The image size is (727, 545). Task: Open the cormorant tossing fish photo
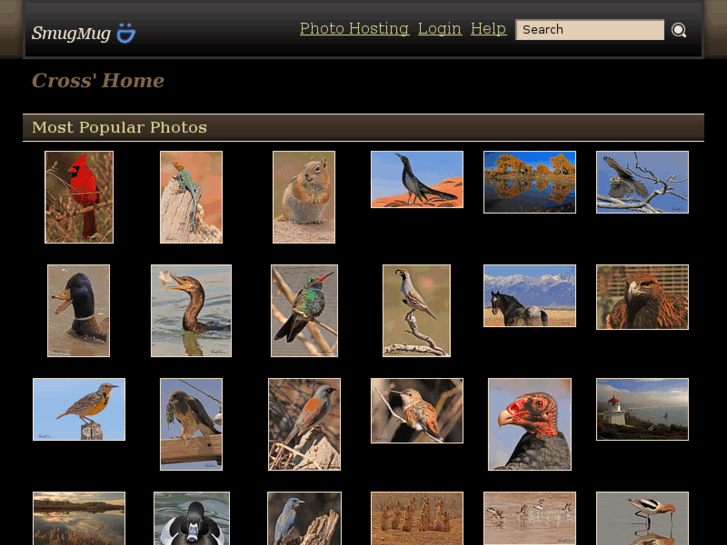(x=191, y=311)
